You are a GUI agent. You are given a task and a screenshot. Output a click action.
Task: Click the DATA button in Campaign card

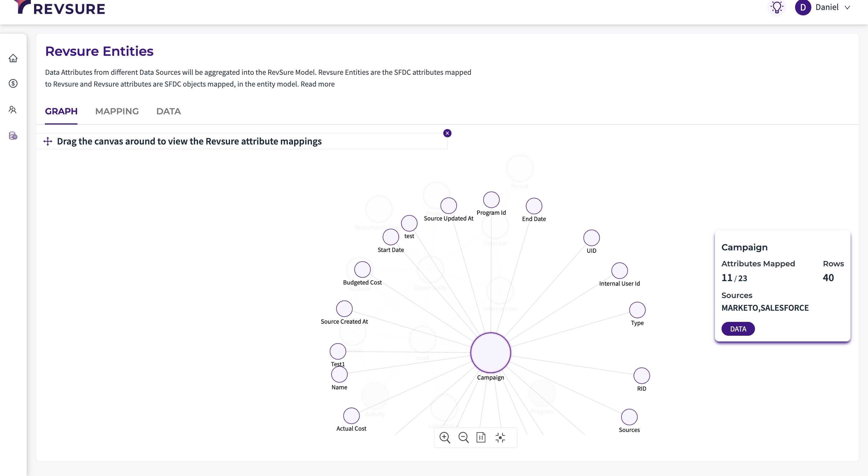[x=738, y=329]
